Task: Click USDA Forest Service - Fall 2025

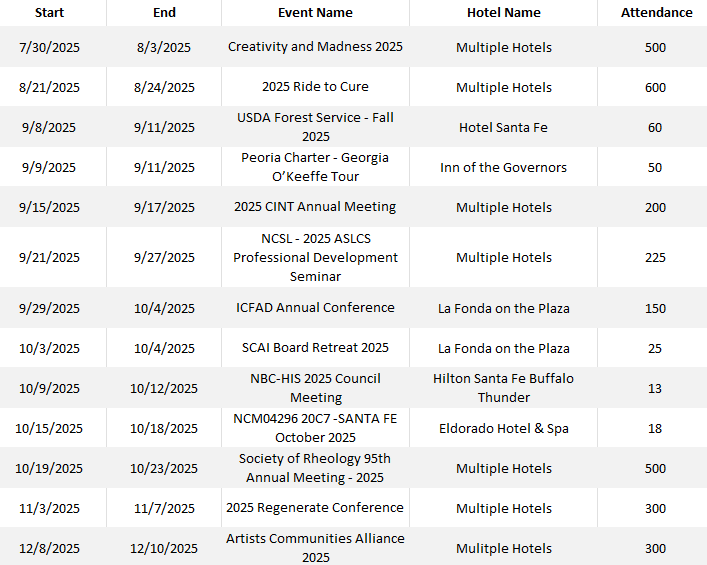Action: point(315,127)
